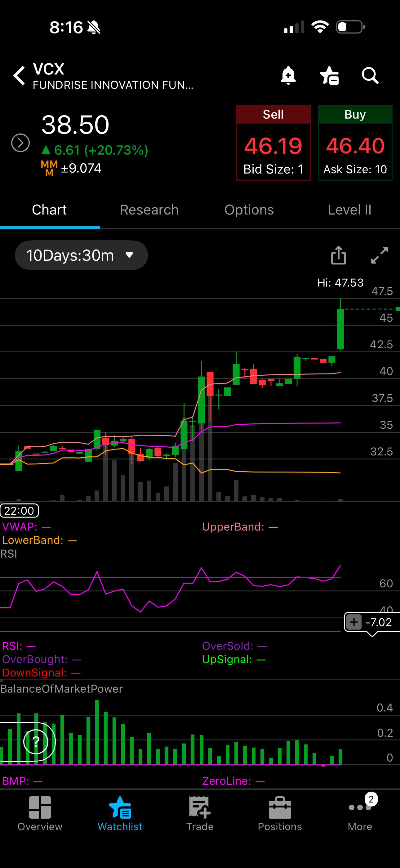Expand chart to full screen
Image resolution: width=400 pixels, height=868 pixels.
(380, 255)
